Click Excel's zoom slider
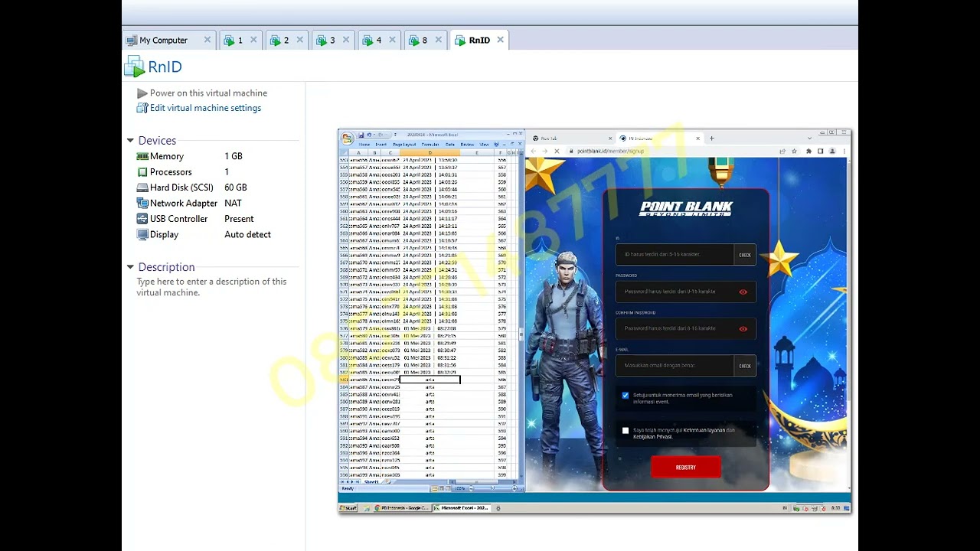Image resolution: width=980 pixels, height=551 pixels. (492, 488)
